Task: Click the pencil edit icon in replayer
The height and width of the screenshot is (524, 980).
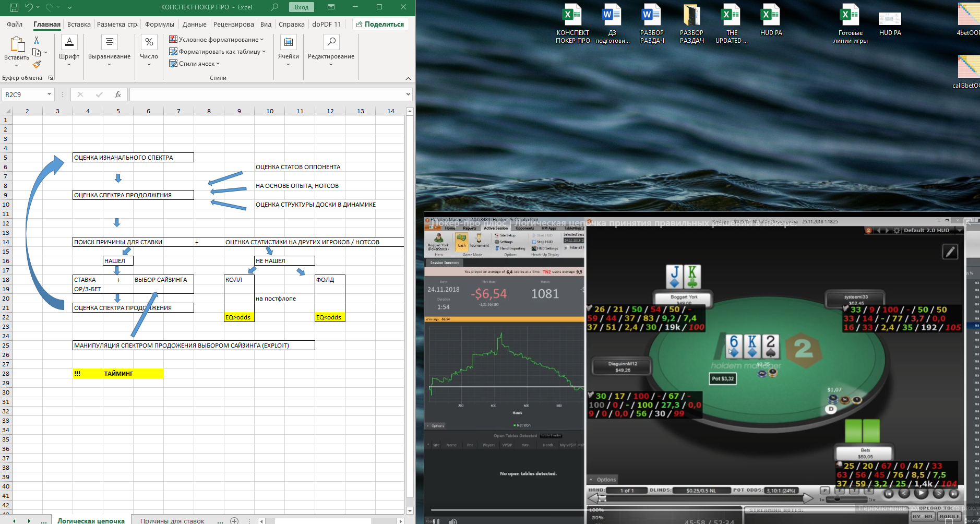Action: [x=950, y=252]
